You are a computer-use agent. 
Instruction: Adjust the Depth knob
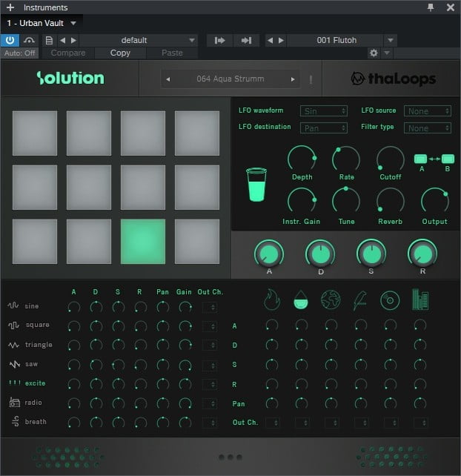[302, 159]
